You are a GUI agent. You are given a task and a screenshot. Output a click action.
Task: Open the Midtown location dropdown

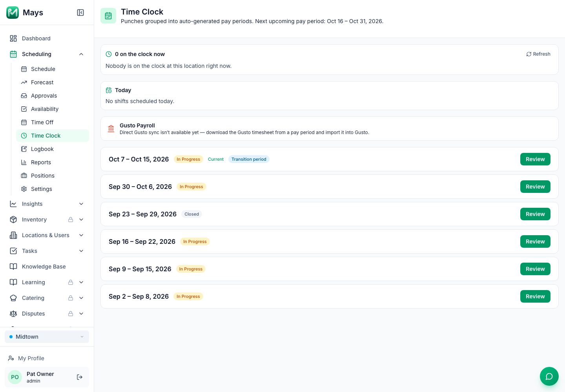pyautogui.click(x=47, y=337)
